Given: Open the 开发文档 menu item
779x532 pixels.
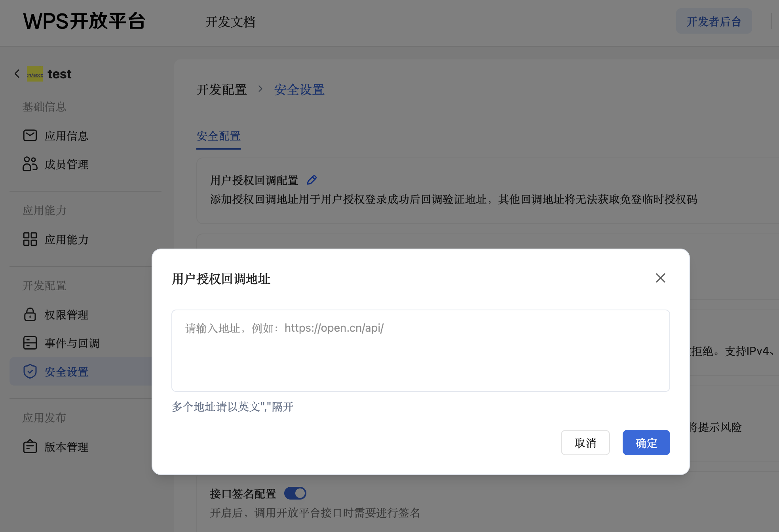Looking at the screenshot, I should coord(231,23).
